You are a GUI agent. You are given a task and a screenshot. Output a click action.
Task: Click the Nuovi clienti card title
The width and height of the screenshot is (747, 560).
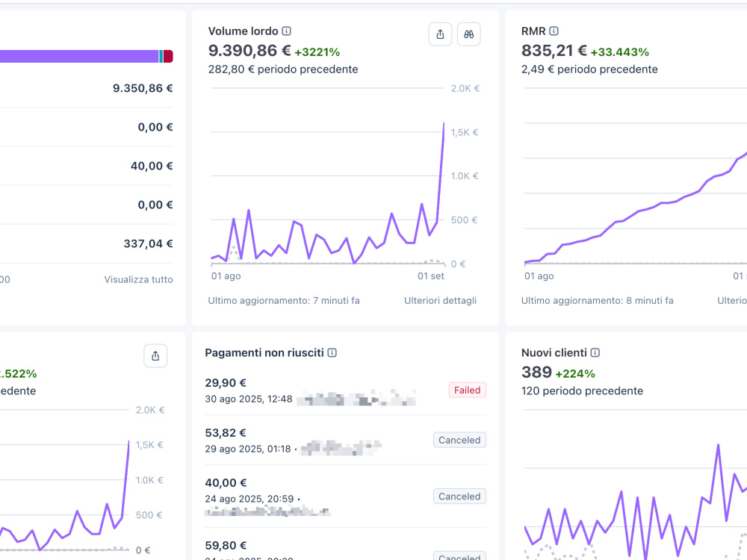pyautogui.click(x=554, y=353)
